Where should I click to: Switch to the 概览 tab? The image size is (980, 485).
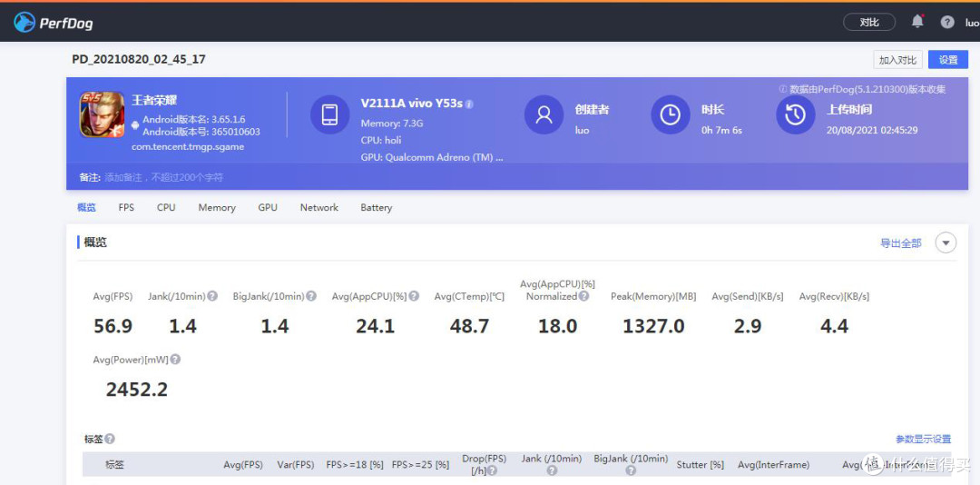click(86, 207)
